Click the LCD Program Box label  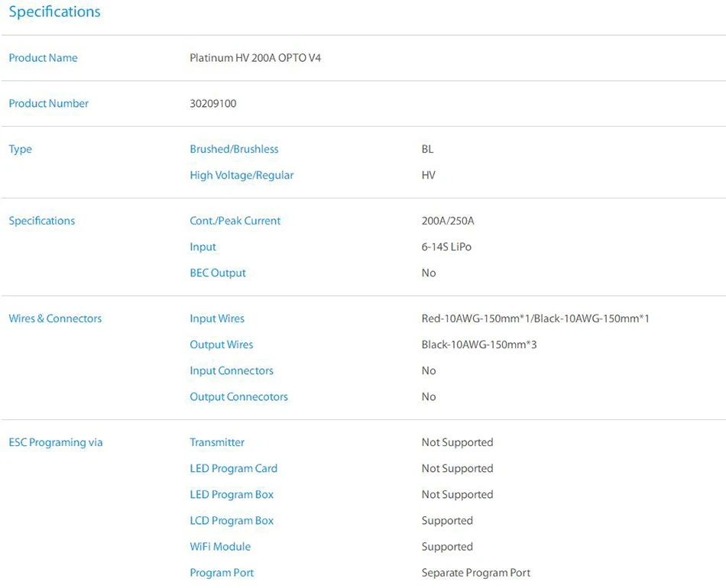click(232, 521)
